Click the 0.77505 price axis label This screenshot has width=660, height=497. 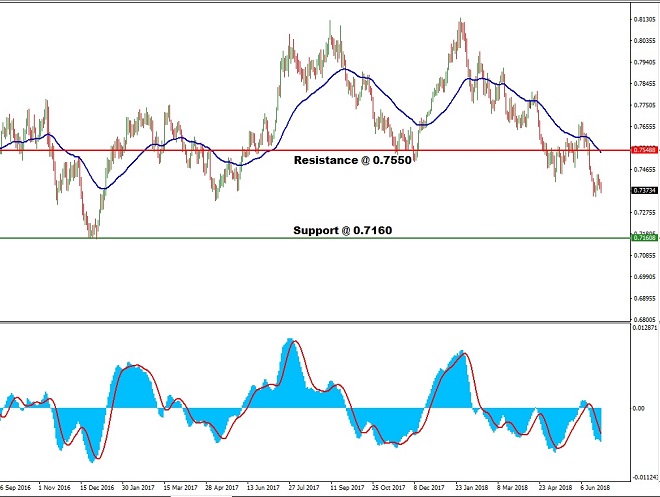[644, 105]
